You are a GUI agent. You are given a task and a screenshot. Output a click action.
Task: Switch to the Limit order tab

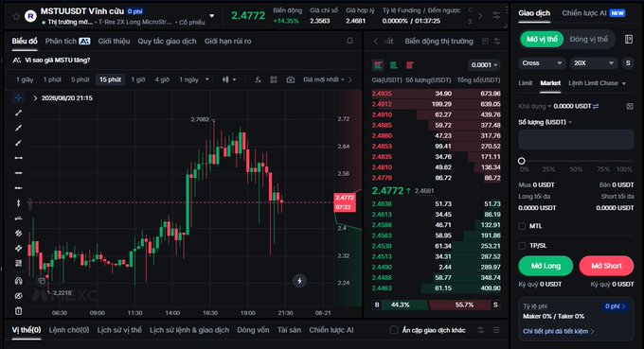(526, 83)
